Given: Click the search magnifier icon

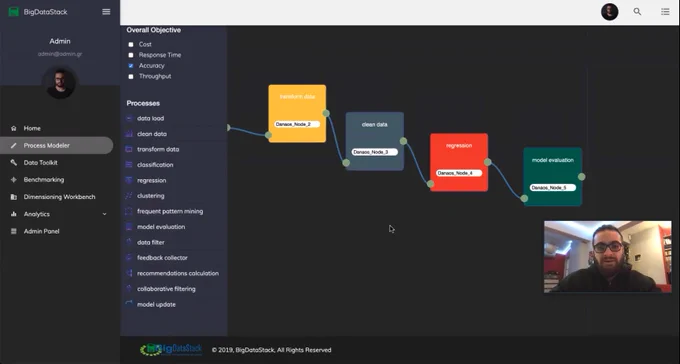Looking at the screenshot, I should coord(637,12).
